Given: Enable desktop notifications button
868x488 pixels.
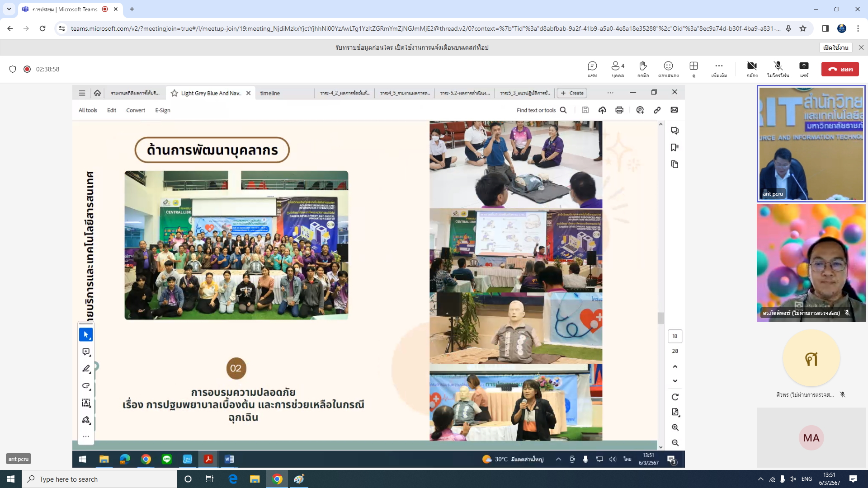Looking at the screenshot, I should (x=835, y=47).
